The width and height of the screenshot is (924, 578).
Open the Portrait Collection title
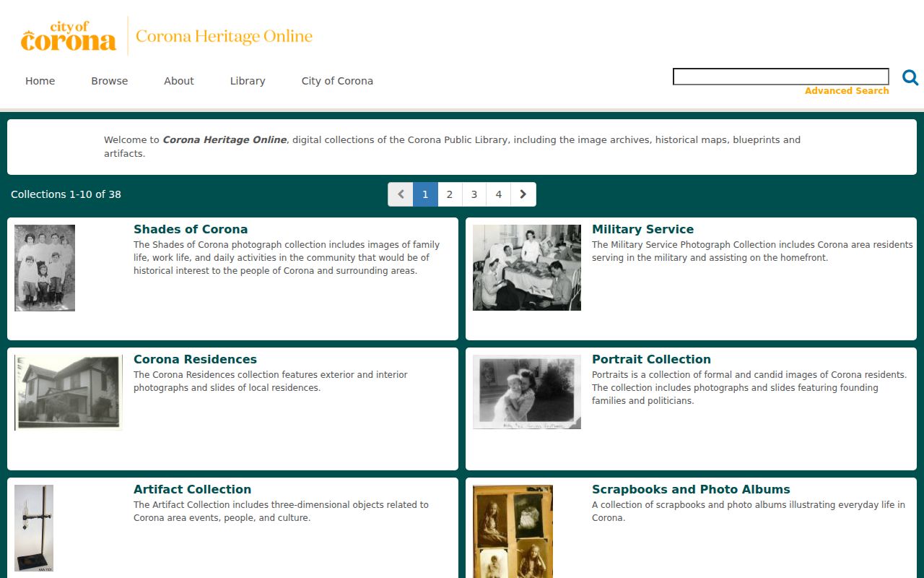(651, 359)
